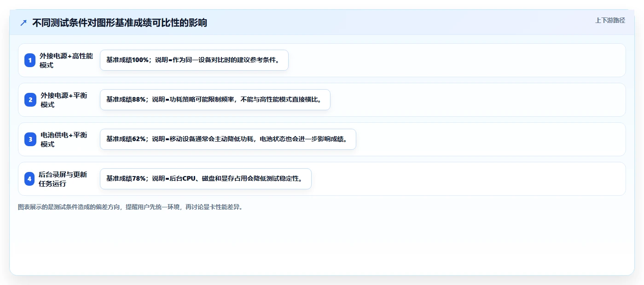Select step badge number 1
Viewport: 644px width, 285px height.
click(30, 60)
